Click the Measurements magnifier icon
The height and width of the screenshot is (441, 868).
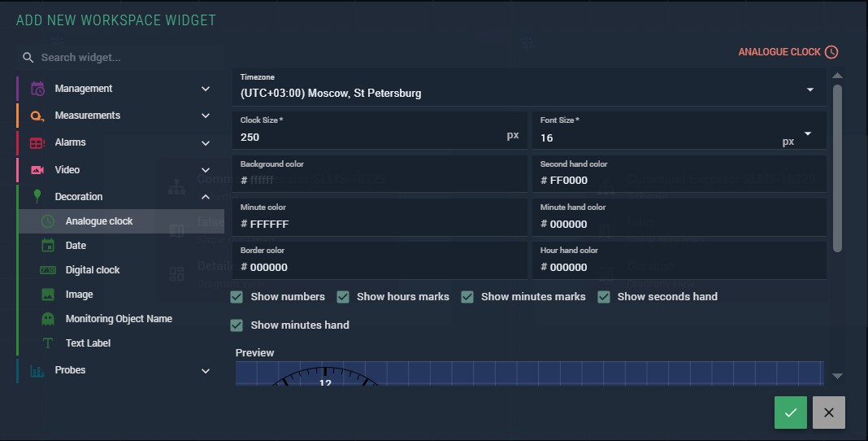click(x=37, y=116)
